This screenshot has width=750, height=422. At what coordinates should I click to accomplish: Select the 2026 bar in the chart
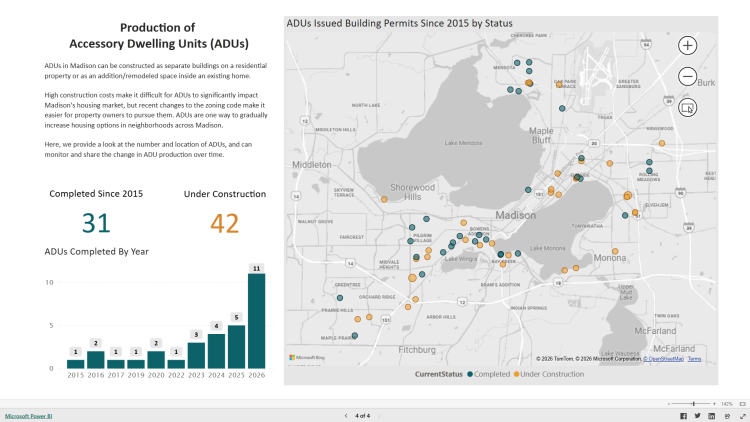[x=256, y=321]
